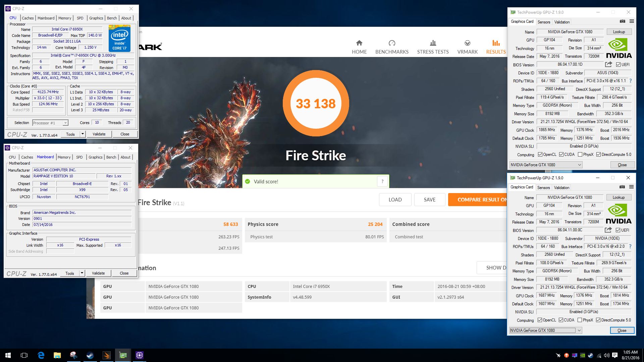The width and height of the screenshot is (644, 362).
Task: Switch to Caches tab in top CPU-Z
Action: [28, 18]
